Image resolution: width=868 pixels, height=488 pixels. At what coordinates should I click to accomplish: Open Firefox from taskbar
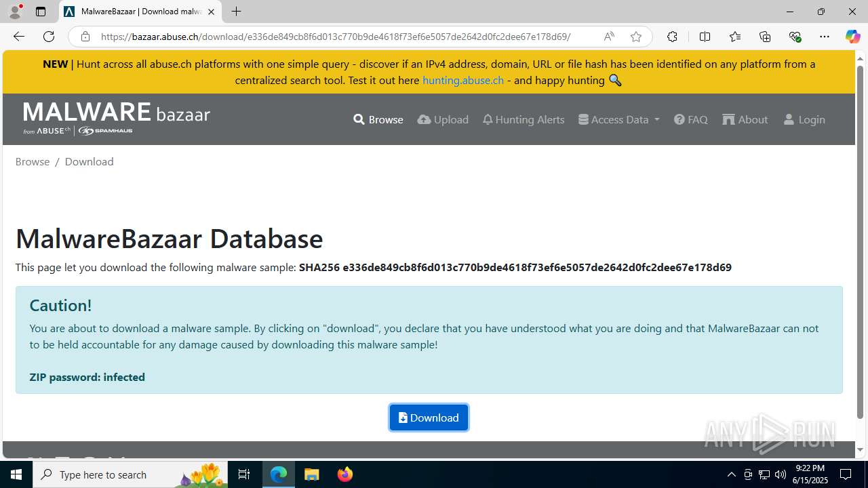pyautogui.click(x=345, y=474)
